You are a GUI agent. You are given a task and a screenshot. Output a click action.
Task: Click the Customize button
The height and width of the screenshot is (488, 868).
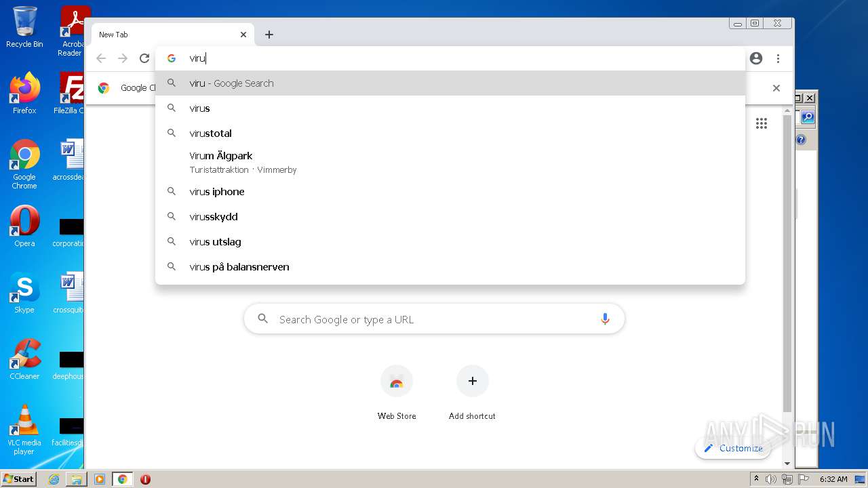click(733, 448)
